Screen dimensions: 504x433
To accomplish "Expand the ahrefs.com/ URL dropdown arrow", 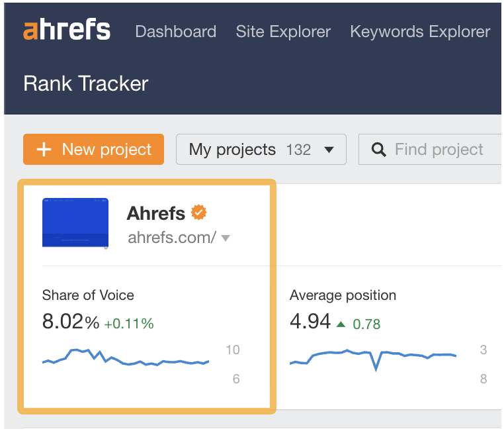I will (x=226, y=238).
